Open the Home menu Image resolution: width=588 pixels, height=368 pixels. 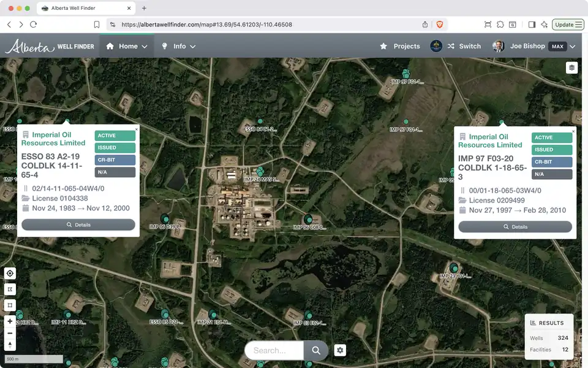pos(127,46)
